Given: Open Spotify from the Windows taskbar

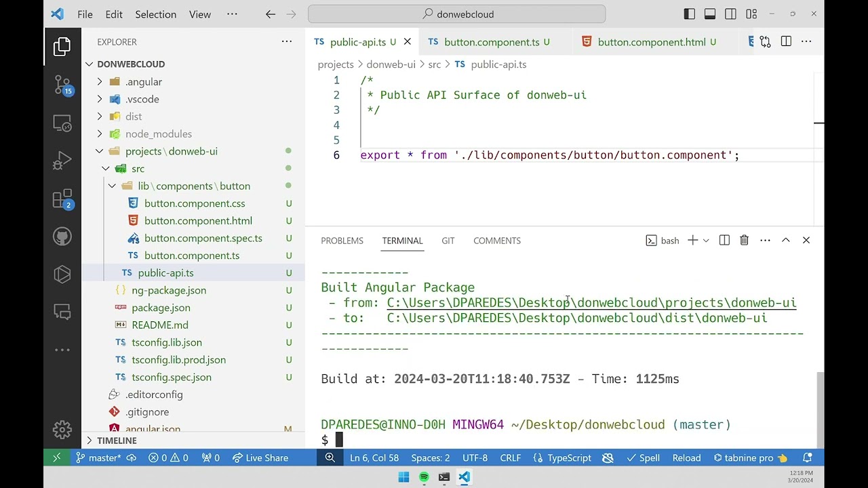Looking at the screenshot, I should [x=424, y=477].
